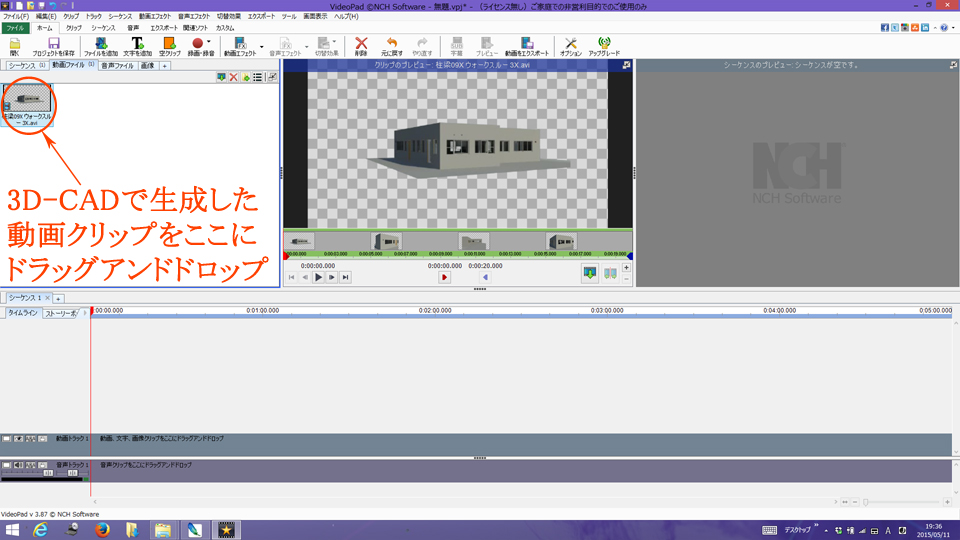Expand the Video Effects dropdown arrow
The height and width of the screenshot is (540, 960).
[x=262, y=46]
